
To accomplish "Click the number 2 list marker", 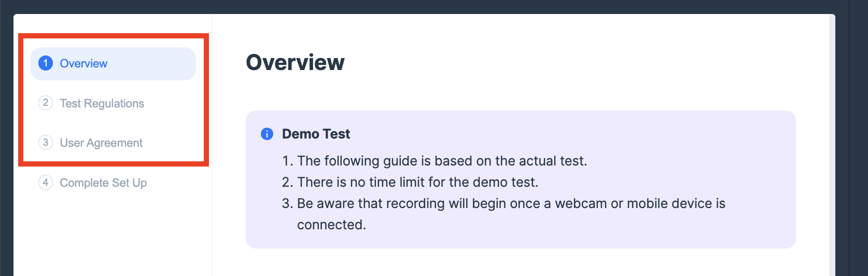I will click(x=288, y=182).
